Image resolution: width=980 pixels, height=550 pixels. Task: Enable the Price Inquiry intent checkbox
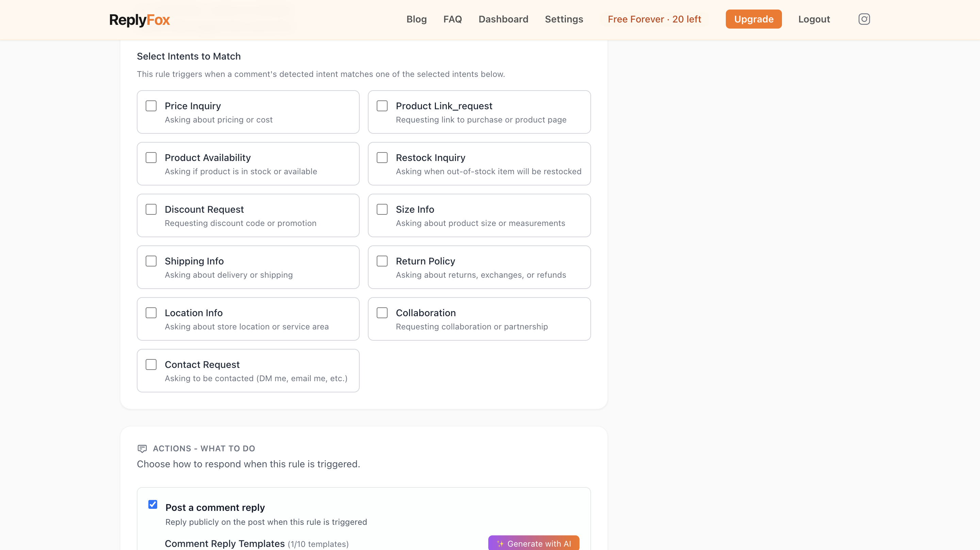(x=151, y=106)
